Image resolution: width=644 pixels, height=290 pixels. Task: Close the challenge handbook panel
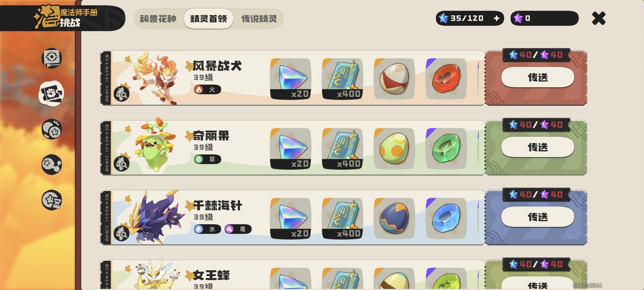click(598, 18)
